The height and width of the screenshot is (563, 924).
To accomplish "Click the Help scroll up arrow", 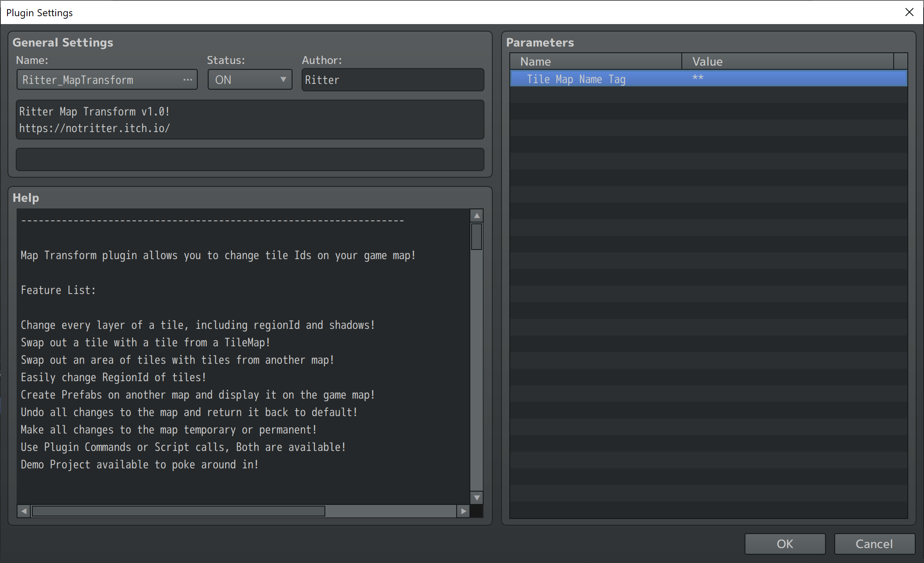I will click(x=477, y=215).
